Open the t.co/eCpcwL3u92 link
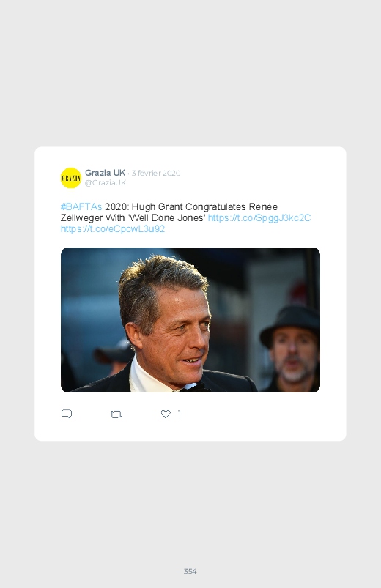 click(x=113, y=229)
